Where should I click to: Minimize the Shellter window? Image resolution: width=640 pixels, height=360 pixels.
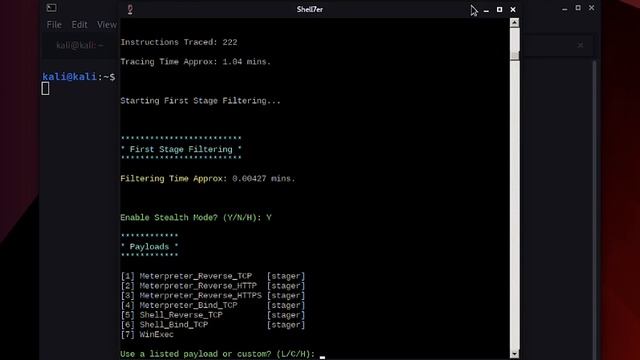pos(486,10)
